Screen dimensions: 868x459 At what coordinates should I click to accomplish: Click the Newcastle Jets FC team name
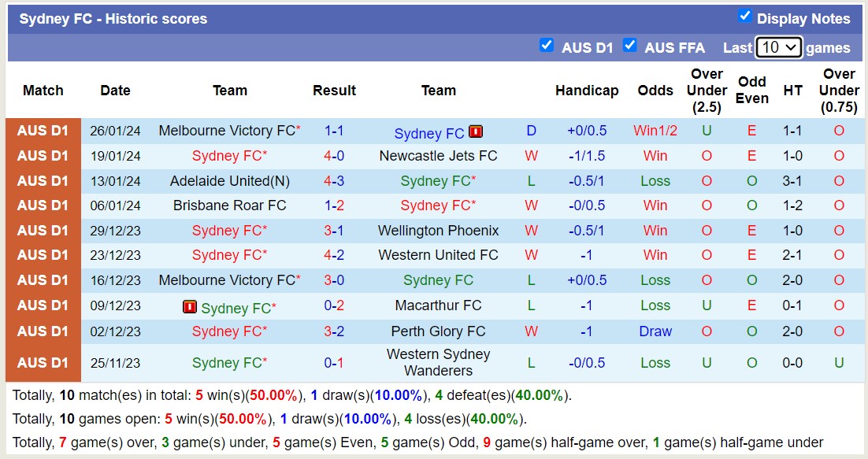(x=438, y=156)
